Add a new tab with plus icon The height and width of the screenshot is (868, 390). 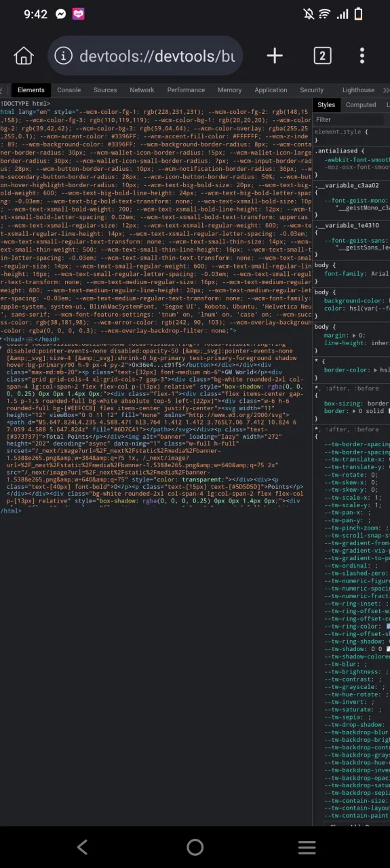tap(275, 56)
